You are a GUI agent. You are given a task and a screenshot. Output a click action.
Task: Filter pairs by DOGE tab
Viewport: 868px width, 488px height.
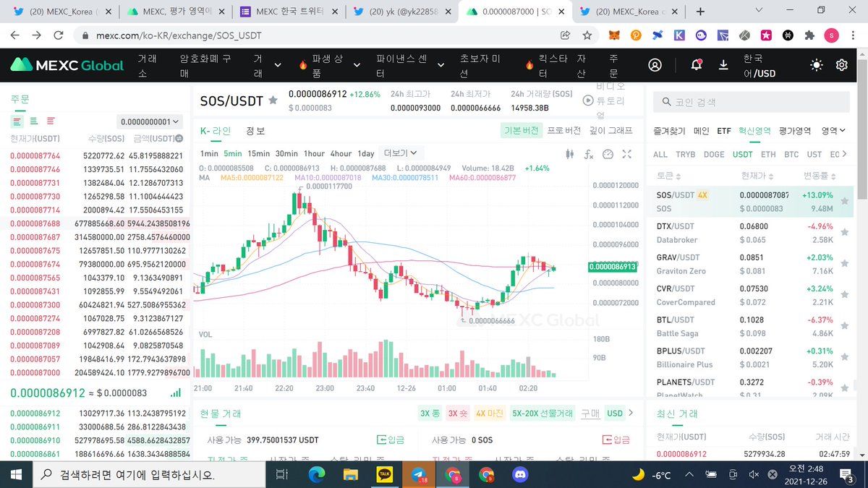tap(714, 154)
